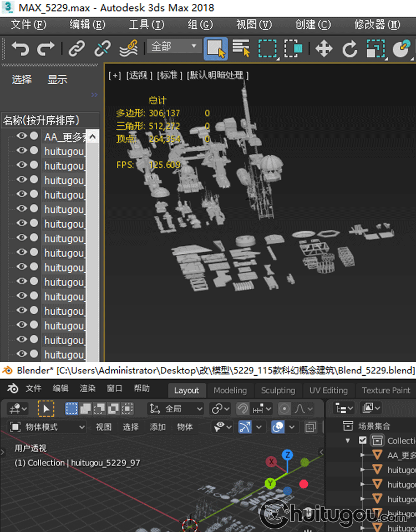Click the [默认明暗处理] shading label
Screen dimensions: 416x532
pyautogui.click(x=217, y=75)
